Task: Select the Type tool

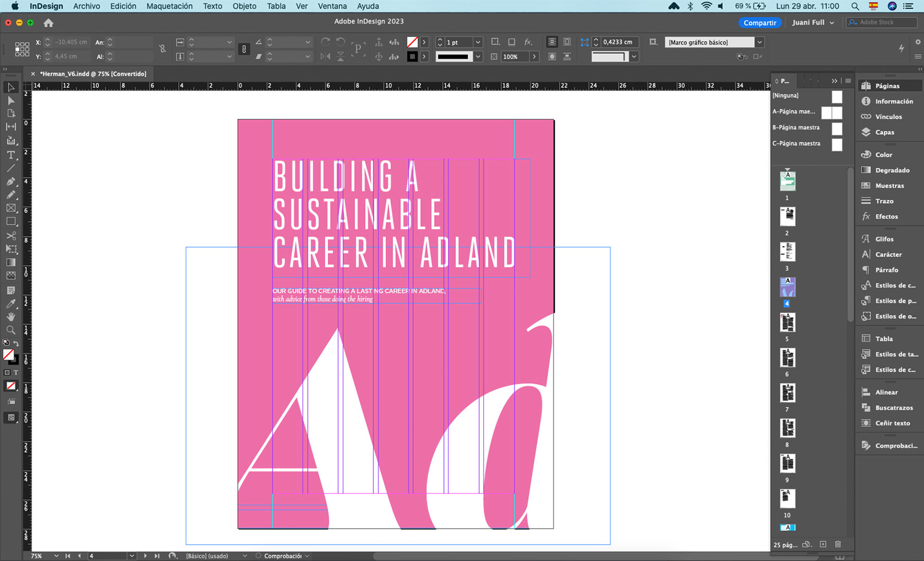Action: click(x=11, y=155)
